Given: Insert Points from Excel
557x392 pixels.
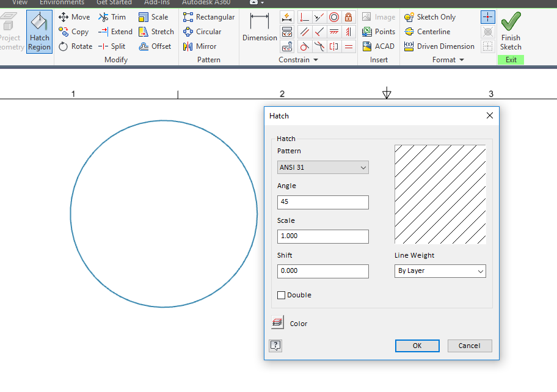Looking at the screenshot, I should tap(379, 32).
